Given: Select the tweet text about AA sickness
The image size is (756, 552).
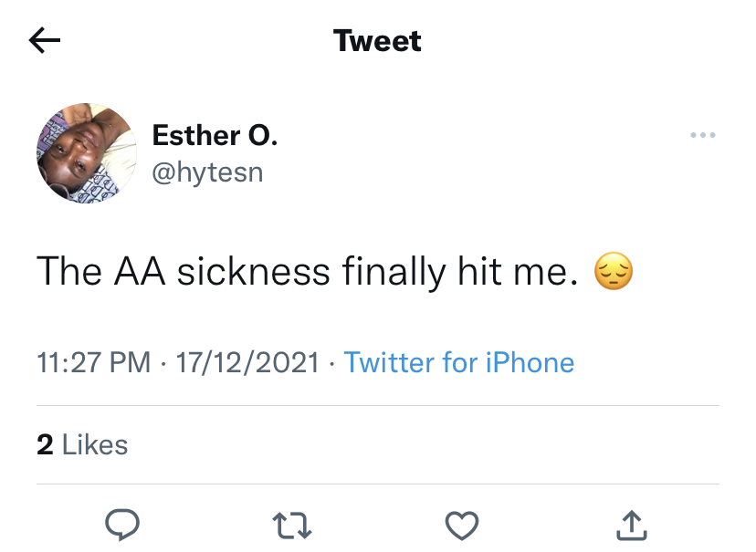Looking at the screenshot, I should tap(307, 272).
